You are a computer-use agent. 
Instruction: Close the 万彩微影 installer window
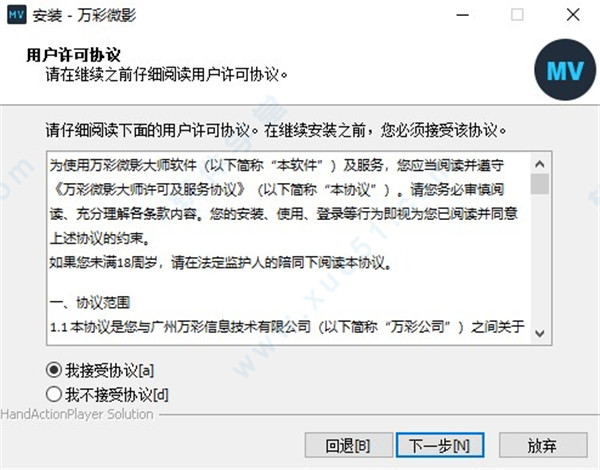point(573,15)
